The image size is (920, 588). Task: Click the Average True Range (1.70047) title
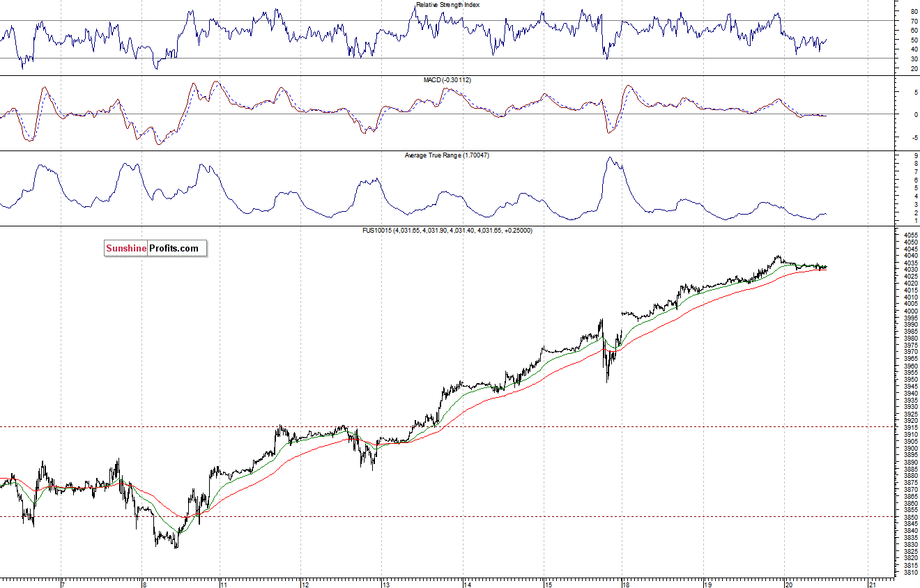coord(447,155)
